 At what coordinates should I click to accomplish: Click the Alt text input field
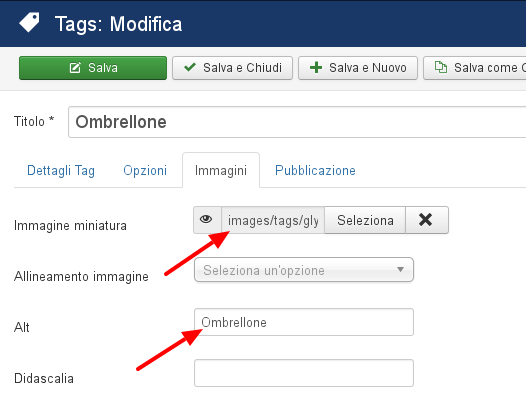(x=304, y=322)
